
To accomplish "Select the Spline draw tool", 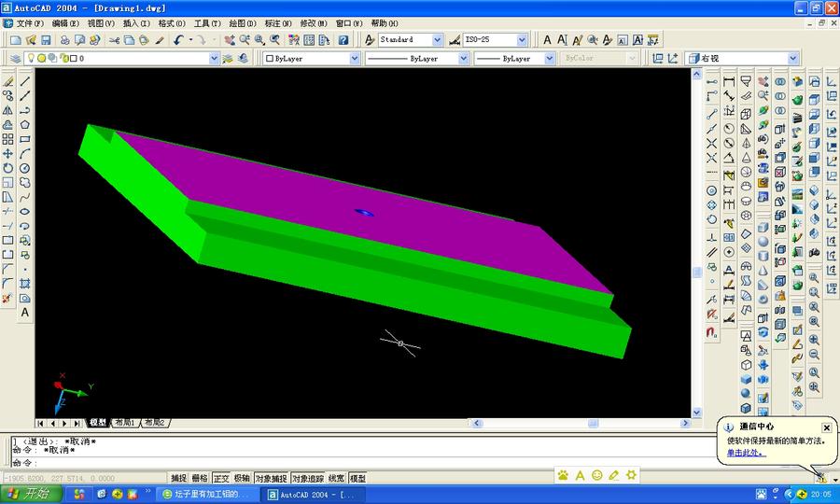I will pyautogui.click(x=25, y=197).
